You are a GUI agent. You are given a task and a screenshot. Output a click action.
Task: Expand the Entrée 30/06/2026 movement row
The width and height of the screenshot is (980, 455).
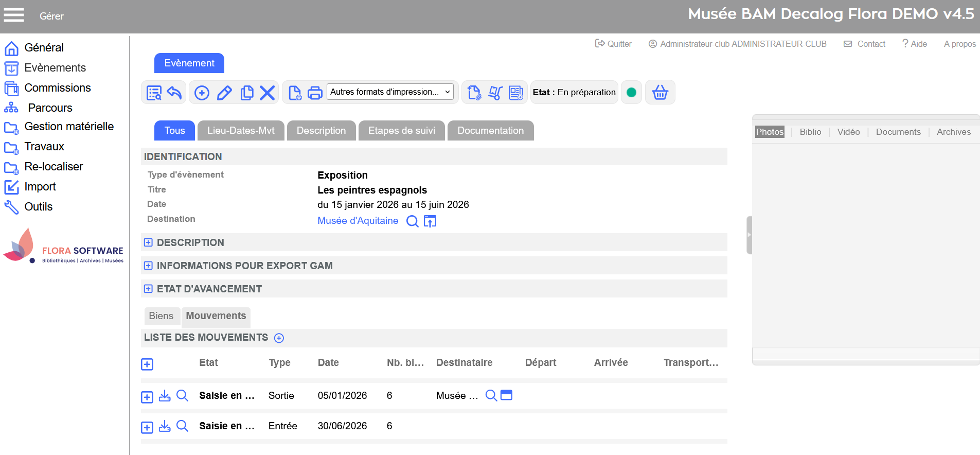[x=147, y=427]
